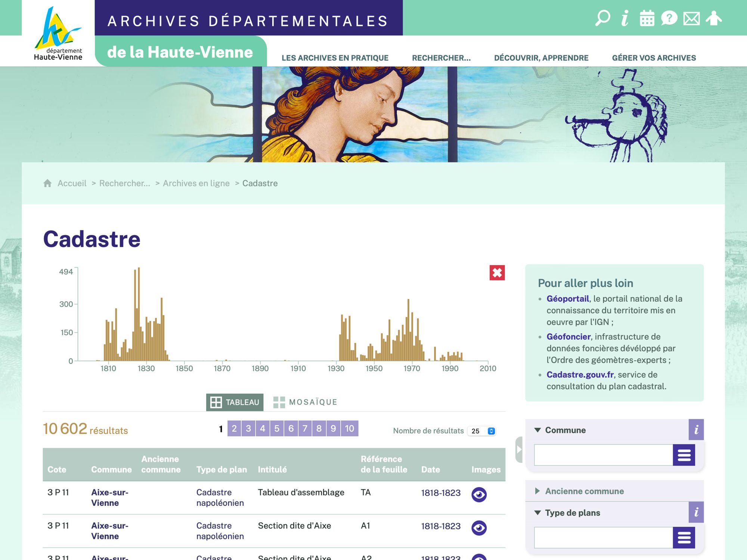View images for Section A1 row

(479, 528)
